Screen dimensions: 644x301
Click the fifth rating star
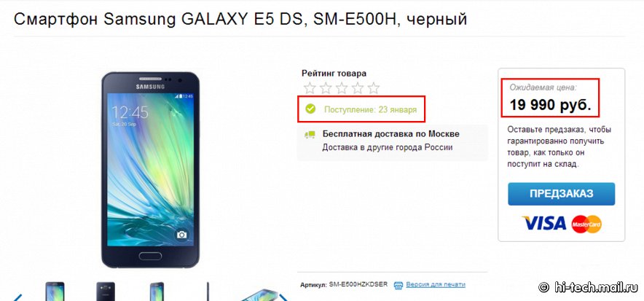373,87
